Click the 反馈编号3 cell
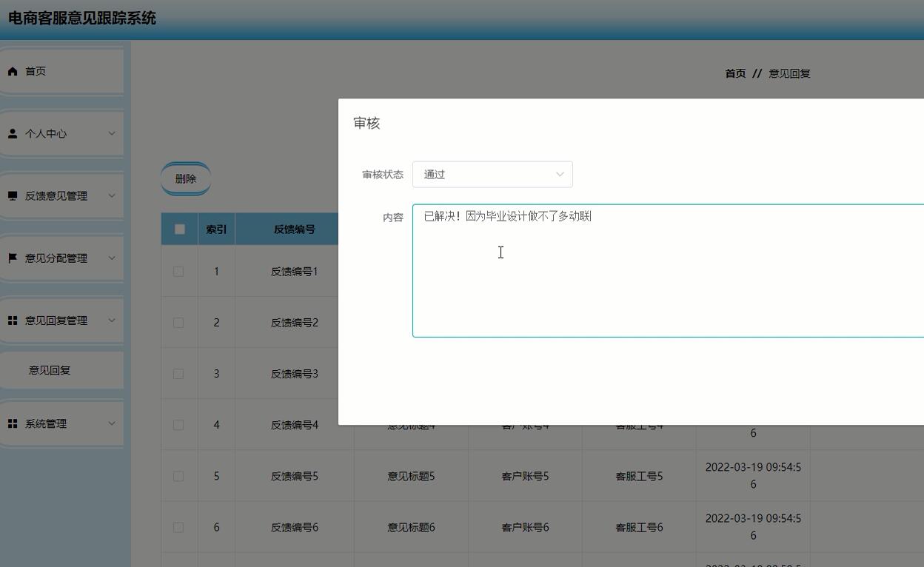Screen dimensions: 924x567 pos(295,374)
